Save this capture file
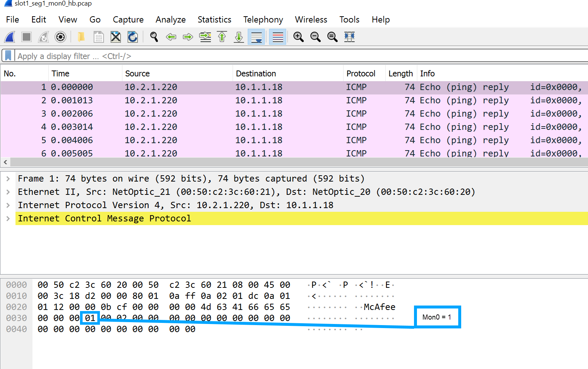588x369 pixels. (x=98, y=37)
